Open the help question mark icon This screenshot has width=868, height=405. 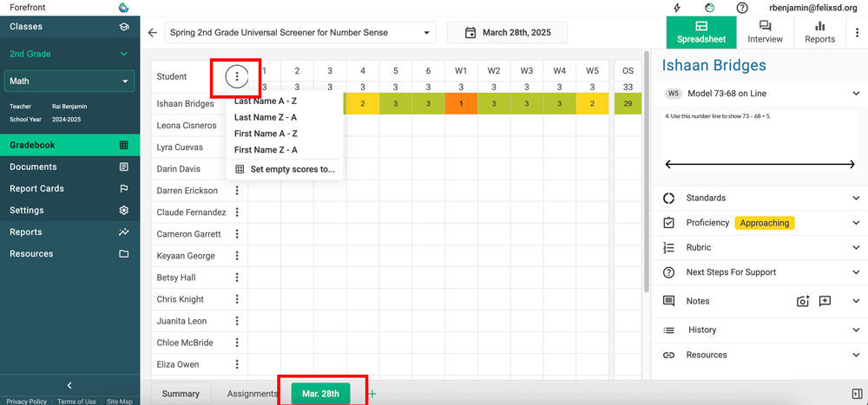tap(742, 8)
